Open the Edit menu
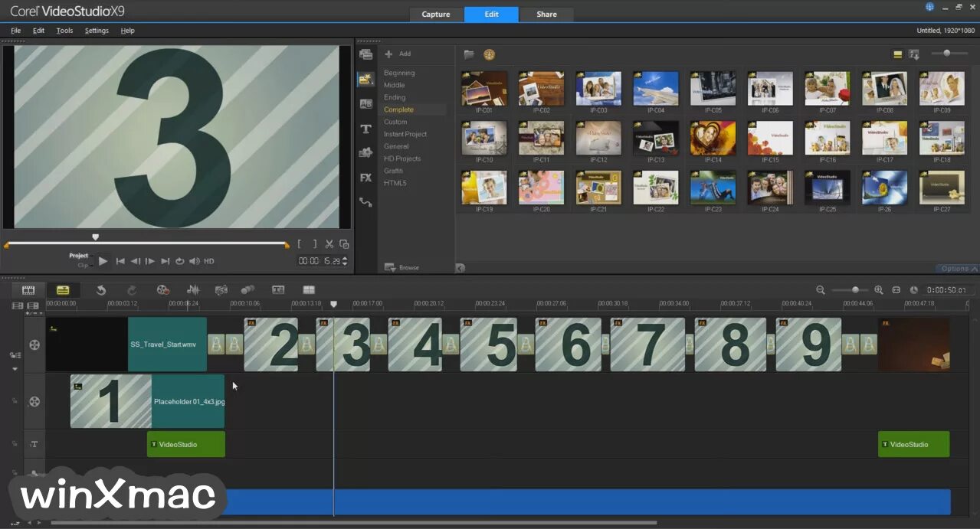Image resolution: width=980 pixels, height=529 pixels. point(38,31)
